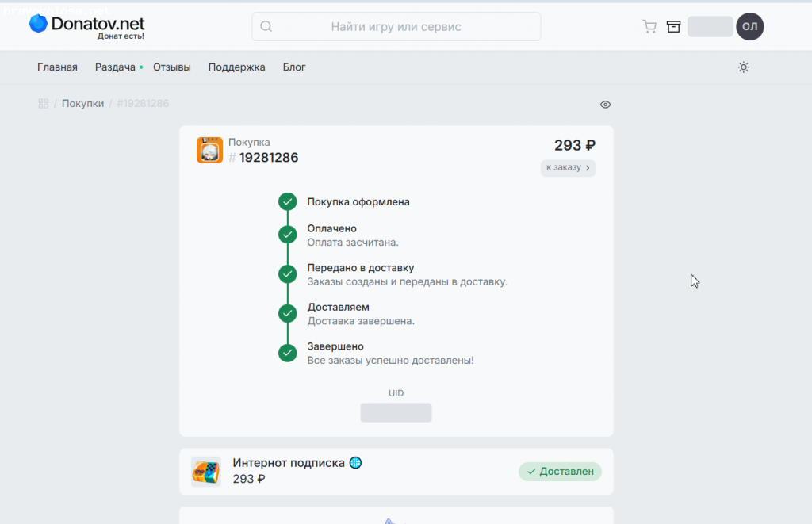Open the Поддержка page
The height and width of the screenshot is (524, 812).
click(x=236, y=67)
